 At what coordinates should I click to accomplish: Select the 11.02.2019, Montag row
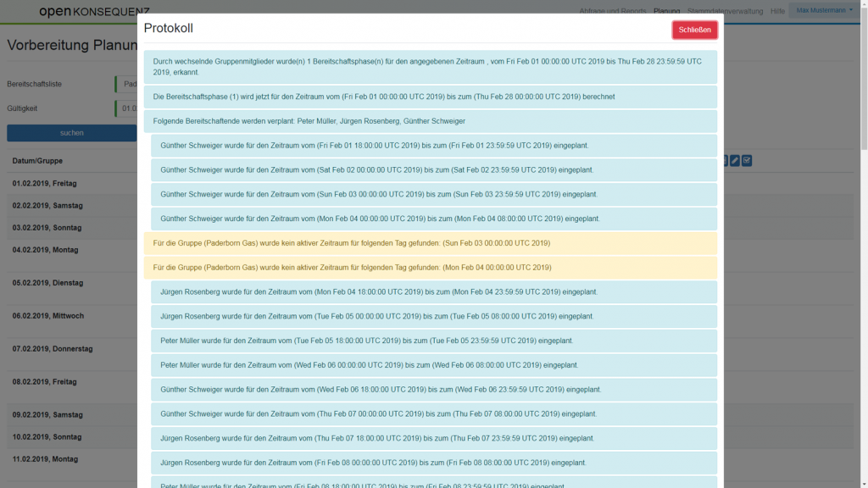45,459
